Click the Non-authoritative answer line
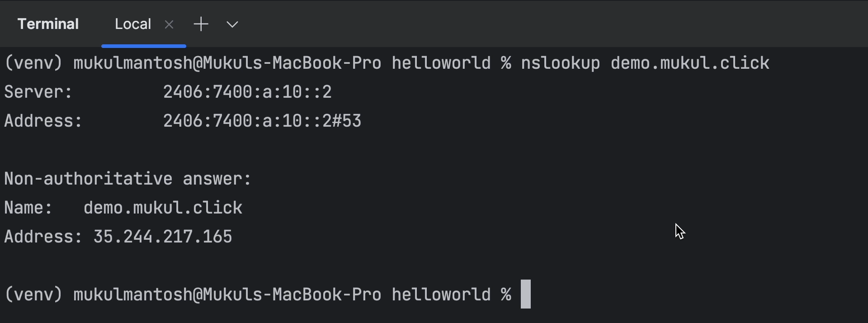868x323 pixels. [x=127, y=179]
